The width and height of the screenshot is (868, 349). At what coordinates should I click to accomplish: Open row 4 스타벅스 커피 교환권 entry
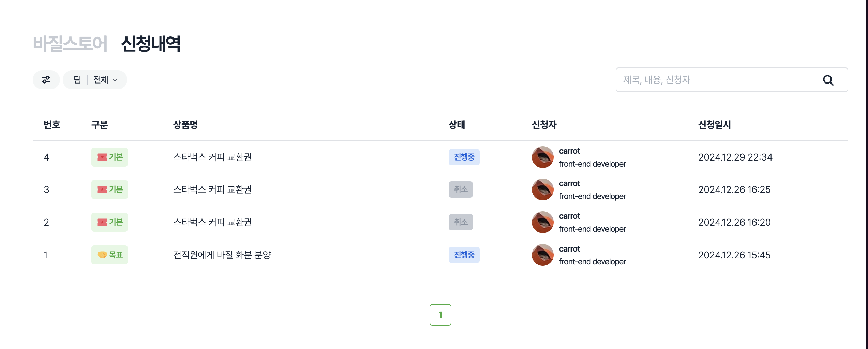212,157
